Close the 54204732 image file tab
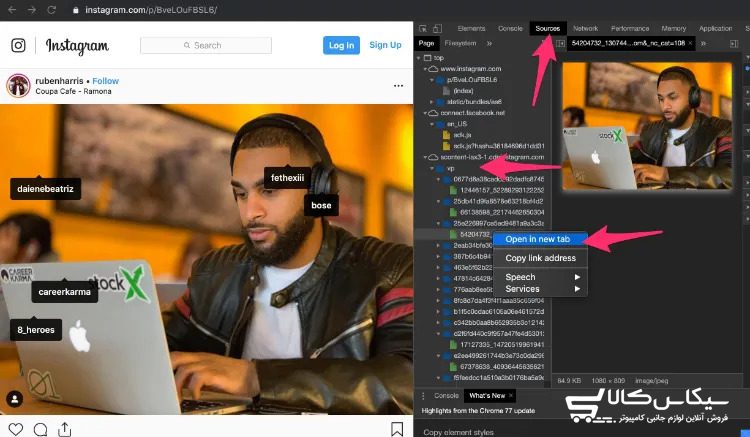The image size is (750, 437). coord(691,43)
